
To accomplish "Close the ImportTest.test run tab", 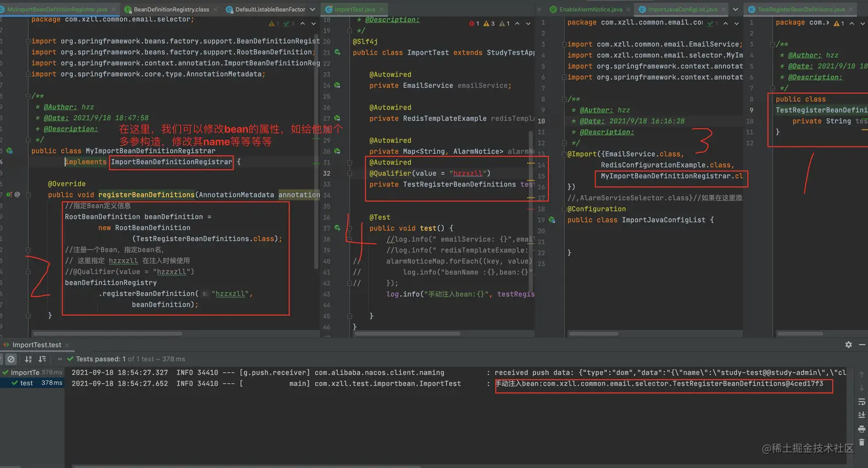I will (x=67, y=345).
